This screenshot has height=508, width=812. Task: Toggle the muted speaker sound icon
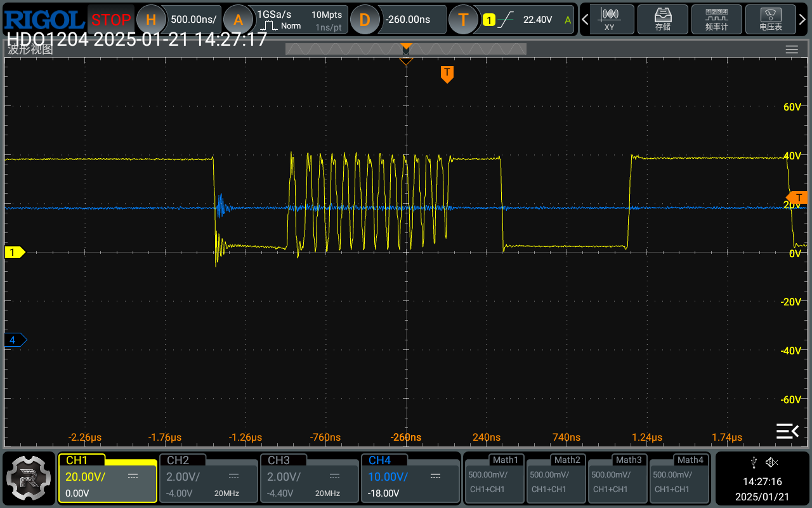click(x=771, y=462)
